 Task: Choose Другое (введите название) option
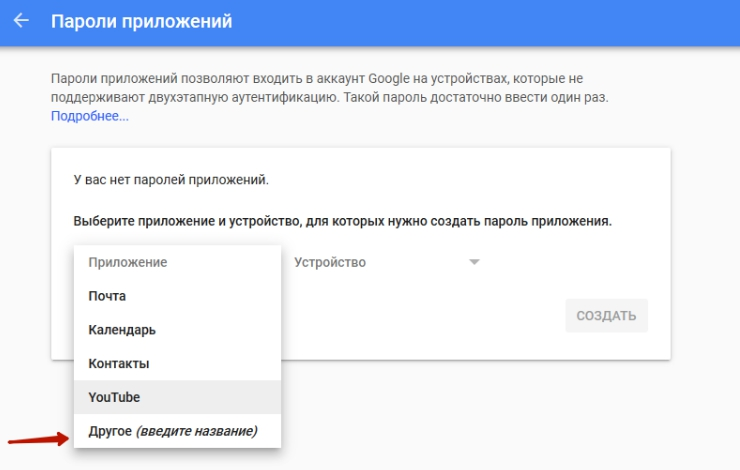(173, 431)
